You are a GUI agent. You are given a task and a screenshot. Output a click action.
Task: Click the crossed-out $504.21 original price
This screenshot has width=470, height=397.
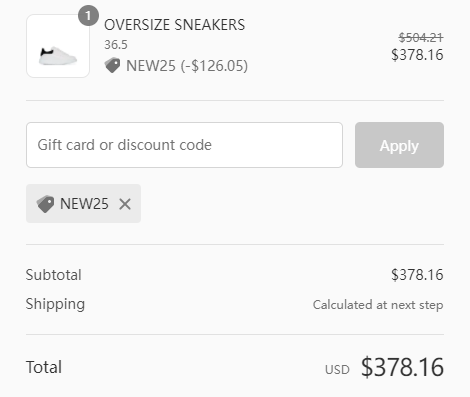click(x=421, y=38)
